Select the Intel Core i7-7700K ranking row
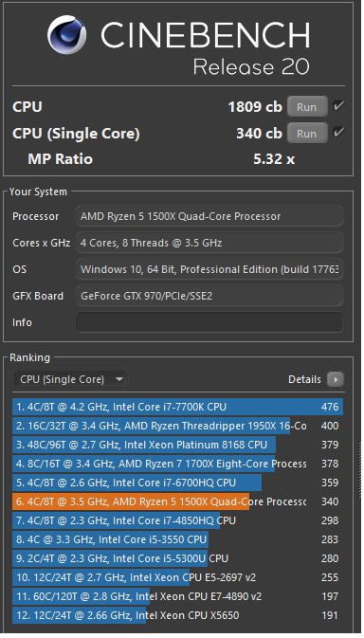Screen dimensions: 364x638 pyautogui.click(x=177, y=407)
